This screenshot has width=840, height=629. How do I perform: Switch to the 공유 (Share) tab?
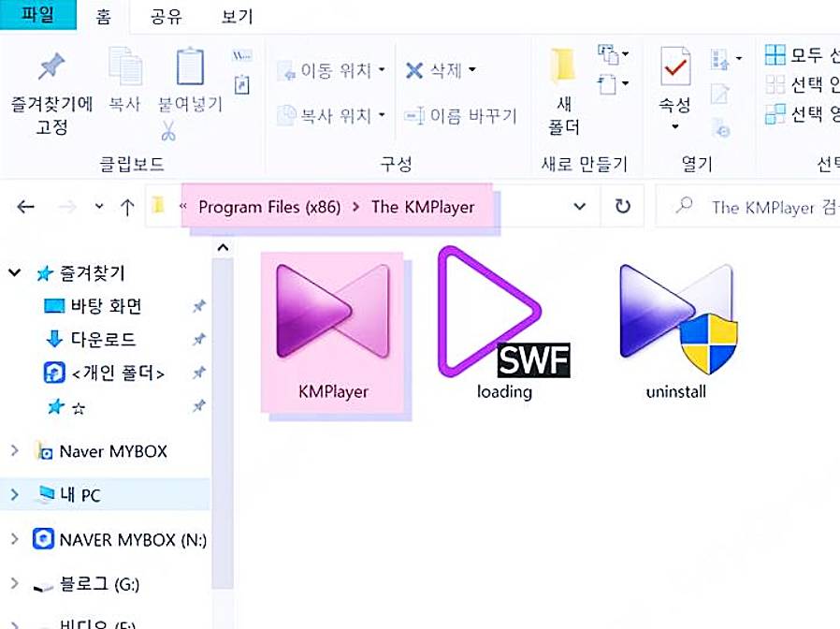[x=166, y=16]
